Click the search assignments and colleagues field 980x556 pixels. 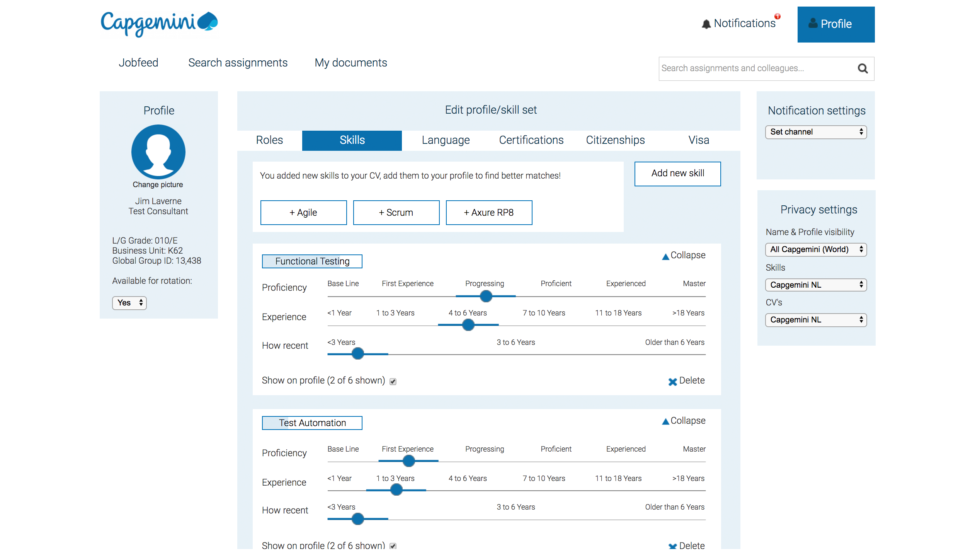pos(754,68)
